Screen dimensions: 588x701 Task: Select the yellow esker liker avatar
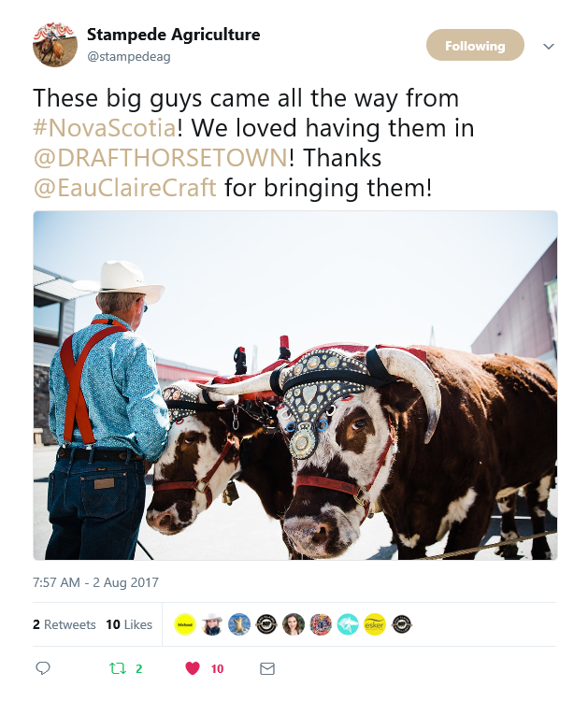[x=374, y=624]
